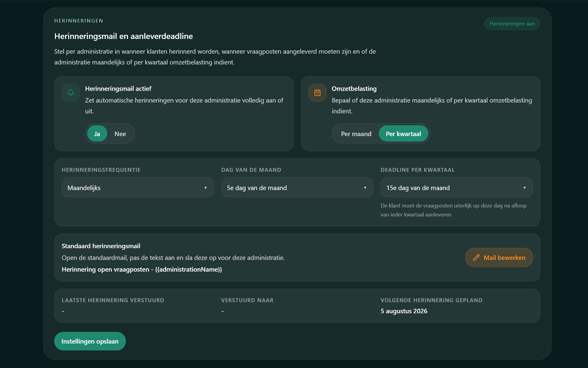Click Mail bewerken button
Screen dimensions: 588x368
pos(499,258)
